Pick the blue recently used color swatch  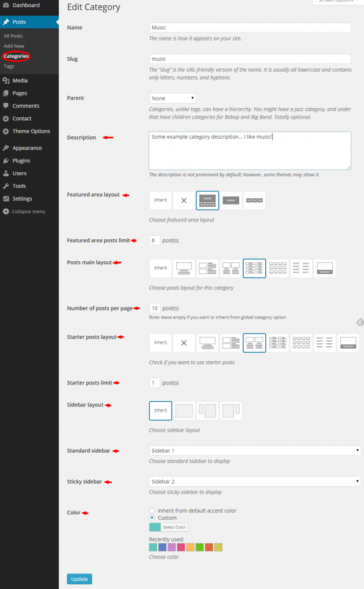tap(162, 547)
